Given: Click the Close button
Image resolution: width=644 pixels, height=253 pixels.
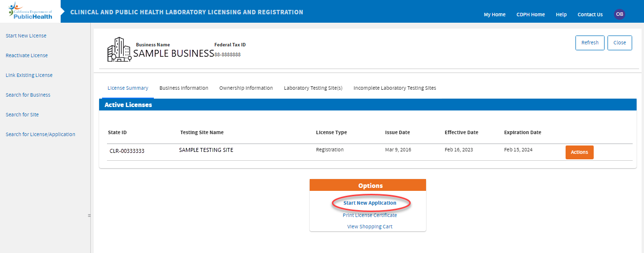Looking at the screenshot, I should pos(620,43).
